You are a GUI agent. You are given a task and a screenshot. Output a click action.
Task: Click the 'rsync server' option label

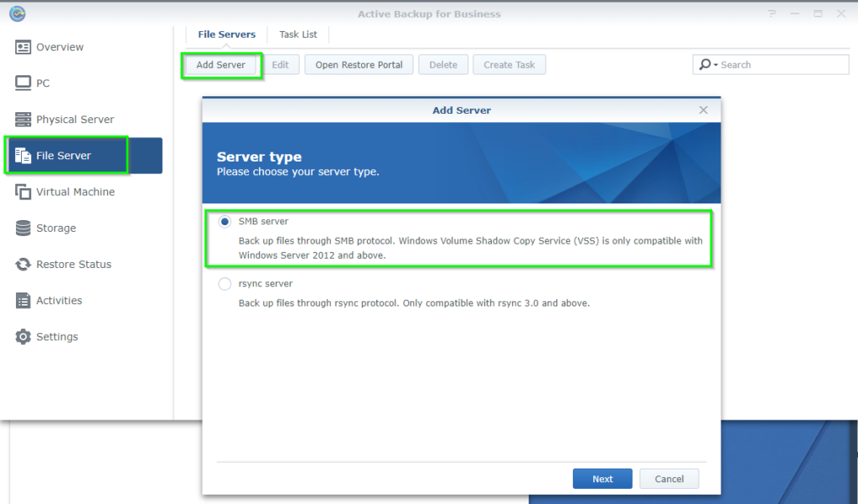coord(266,284)
